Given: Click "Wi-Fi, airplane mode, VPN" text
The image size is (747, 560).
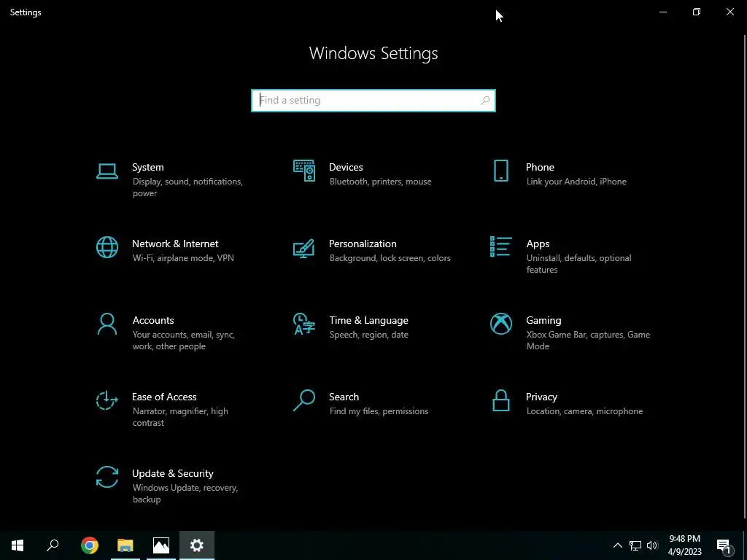Looking at the screenshot, I should pyautogui.click(x=183, y=258).
